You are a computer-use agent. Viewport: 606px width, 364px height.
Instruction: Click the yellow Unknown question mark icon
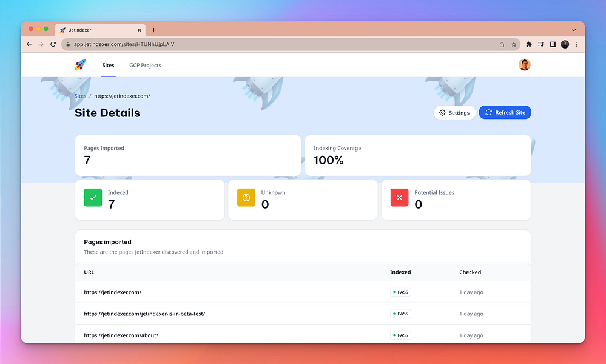coord(246,197)
